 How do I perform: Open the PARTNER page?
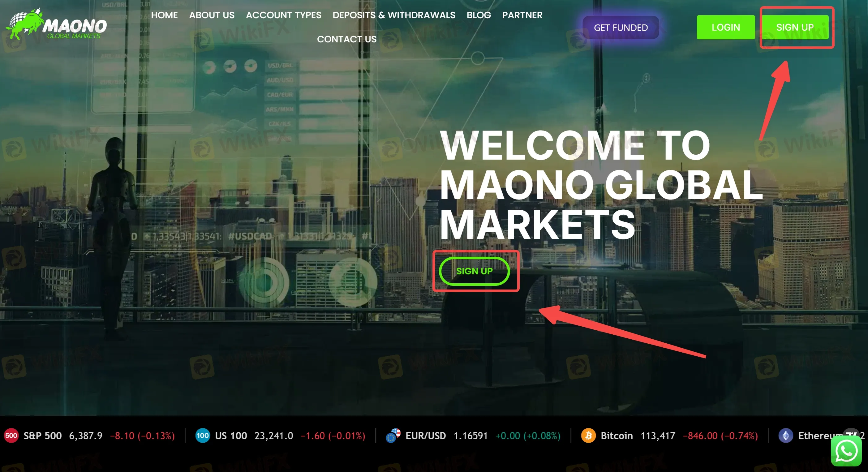[x=522, y=15]
